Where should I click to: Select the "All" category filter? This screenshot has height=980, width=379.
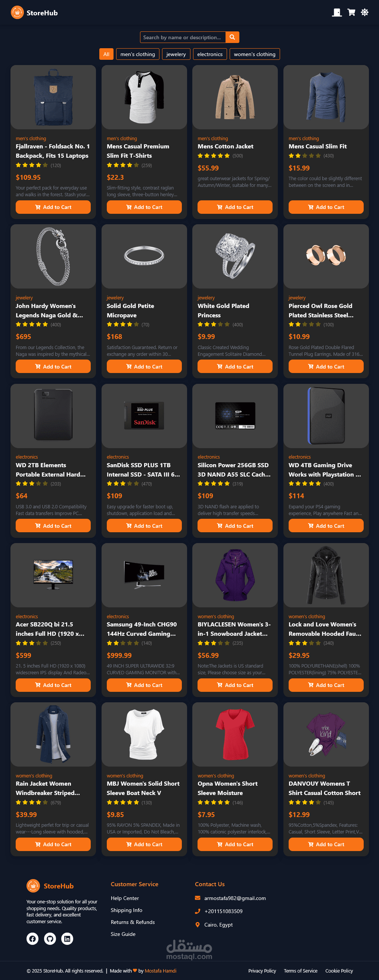[x=106, y=54]
